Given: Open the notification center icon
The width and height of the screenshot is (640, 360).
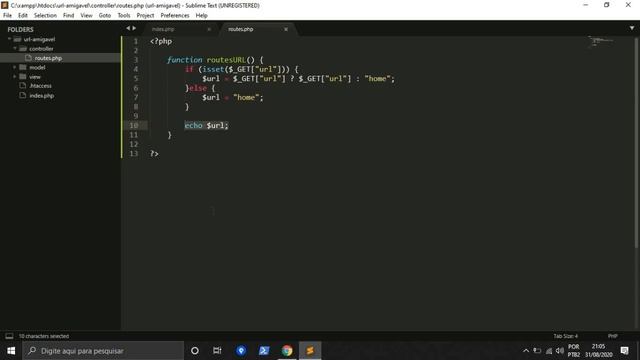Looking at the screenshot, I should coord(624,351).
